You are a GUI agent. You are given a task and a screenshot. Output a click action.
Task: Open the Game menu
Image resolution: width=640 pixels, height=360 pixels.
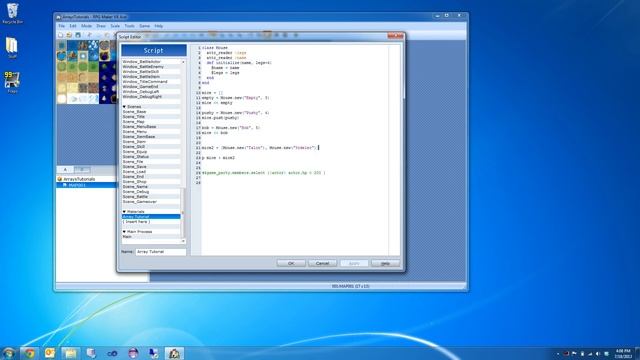pyautogui.click(x=144, y=26)
